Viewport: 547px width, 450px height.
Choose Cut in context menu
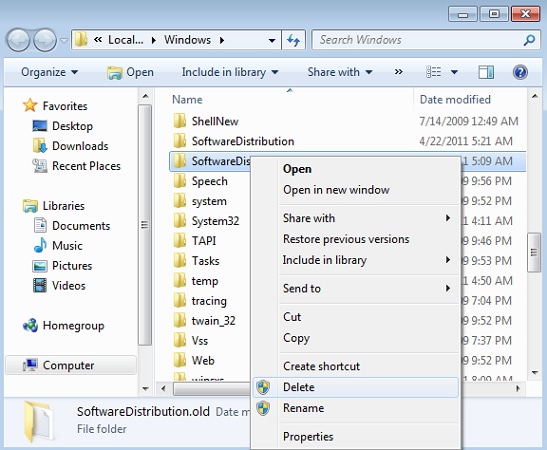(x=356, y=317)
